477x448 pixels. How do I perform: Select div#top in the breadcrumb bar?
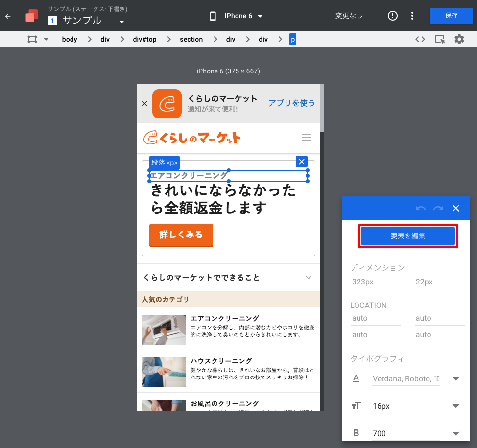[144, 39]
